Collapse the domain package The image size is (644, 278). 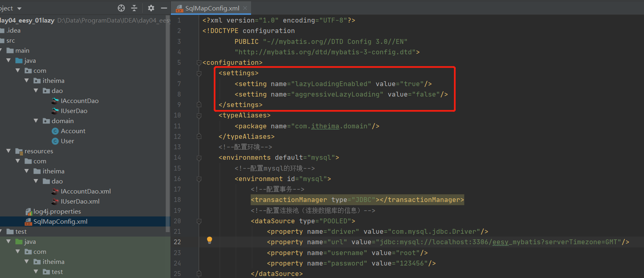coord(36,121)
